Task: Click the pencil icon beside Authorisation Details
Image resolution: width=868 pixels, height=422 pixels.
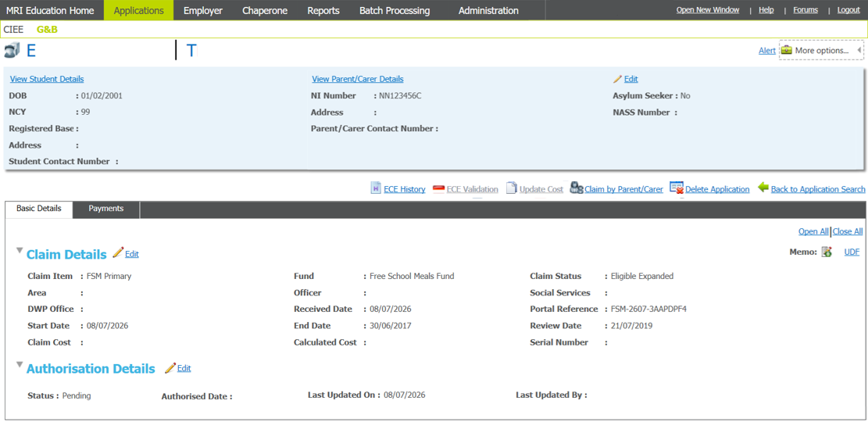Action: point(170,368)
